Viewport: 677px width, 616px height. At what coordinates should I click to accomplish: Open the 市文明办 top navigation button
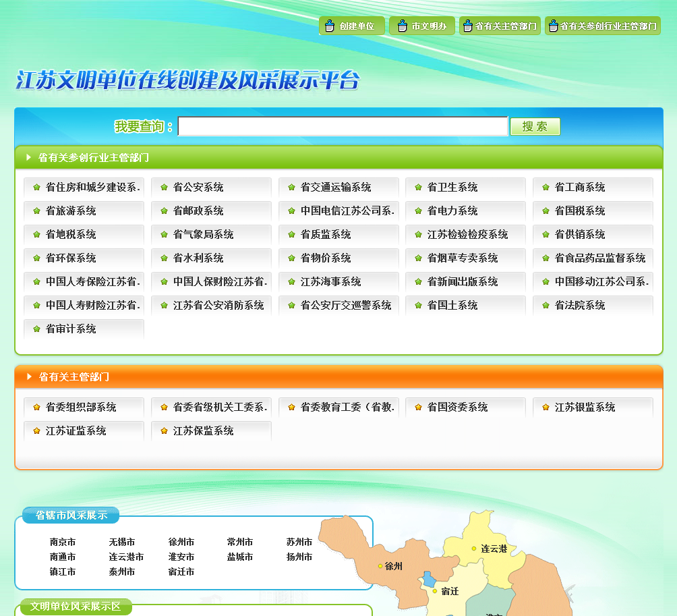tap(422, 26)
